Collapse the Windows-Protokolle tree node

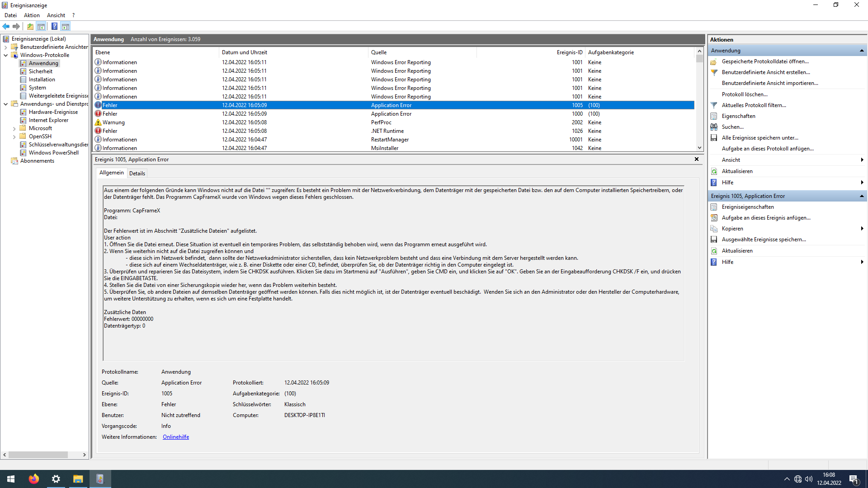(5, 55)
